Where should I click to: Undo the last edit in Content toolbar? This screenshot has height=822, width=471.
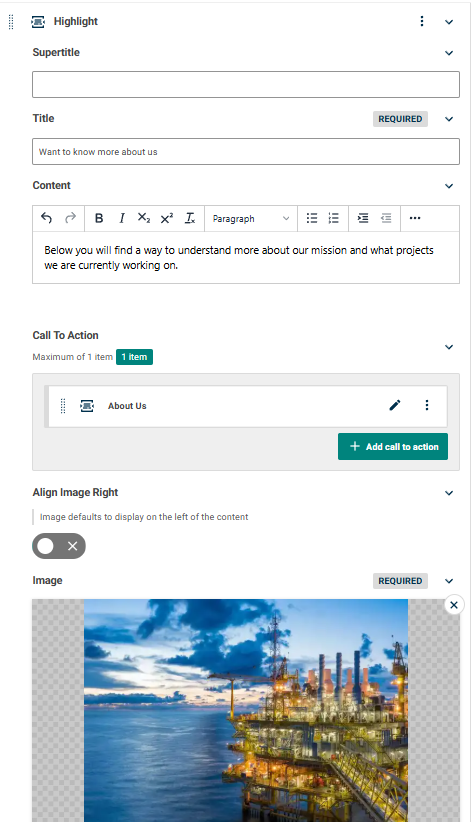(x=46, y=218)
